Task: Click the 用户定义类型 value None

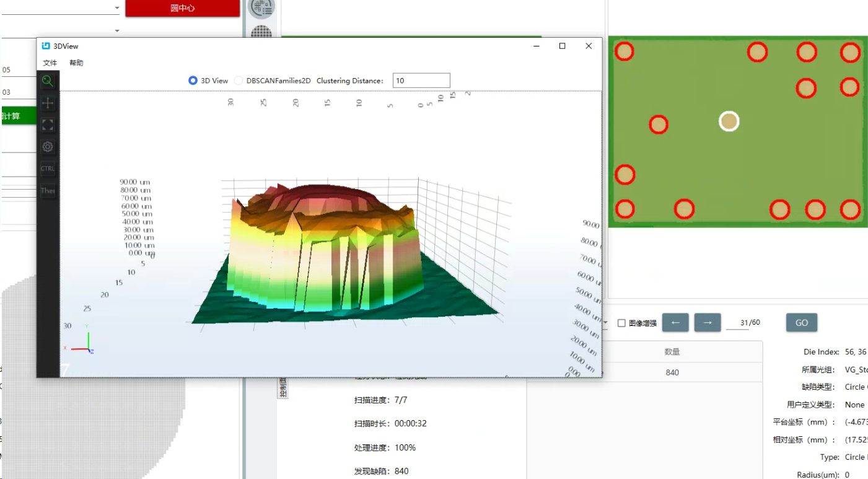Action: pos(855,405)
